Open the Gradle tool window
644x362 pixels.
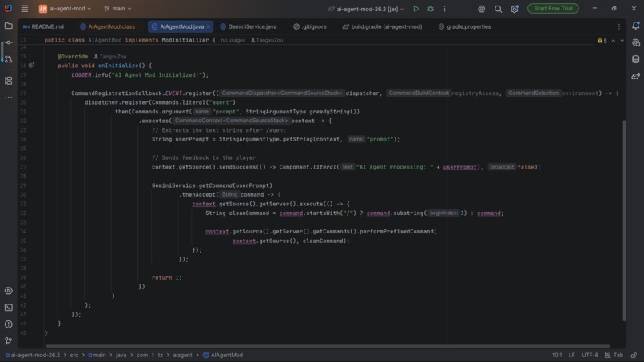tap(635, 76)
